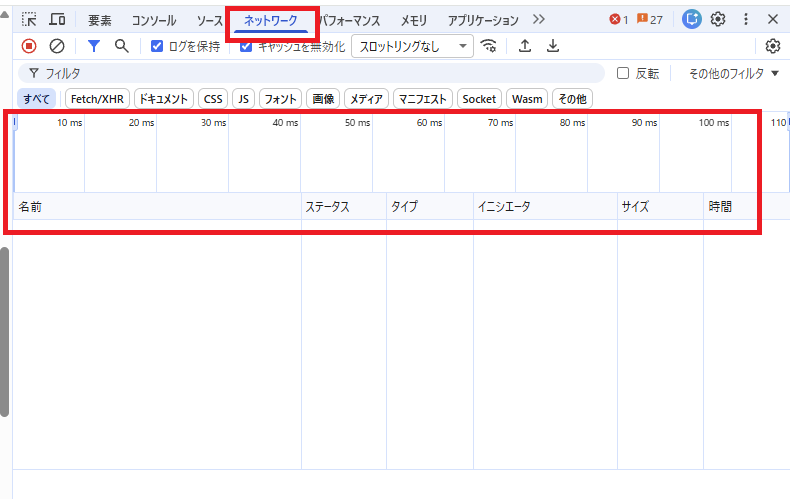Filter by Fetch/XHR requests
Viewport: 790px width, 499px height.
coord(97,99)
